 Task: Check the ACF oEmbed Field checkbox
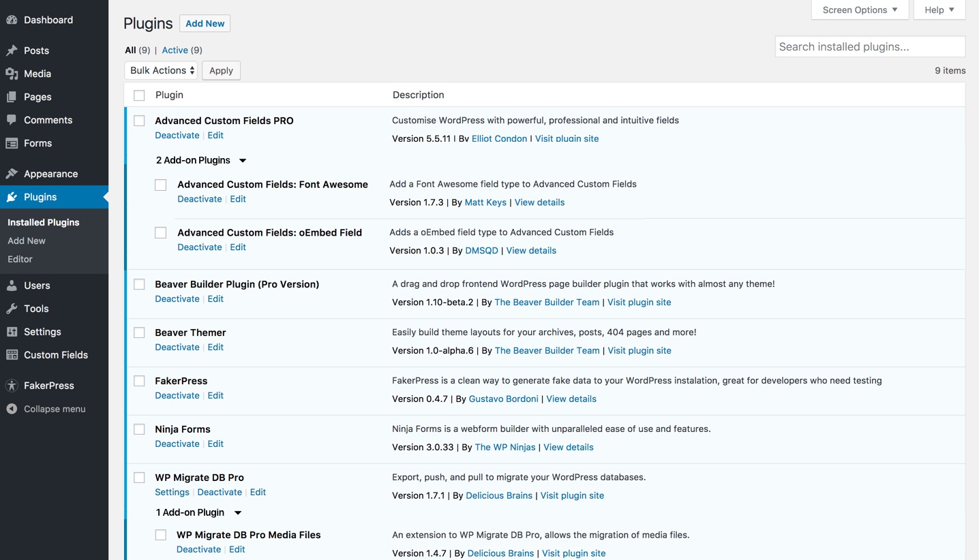coord(161,233)
